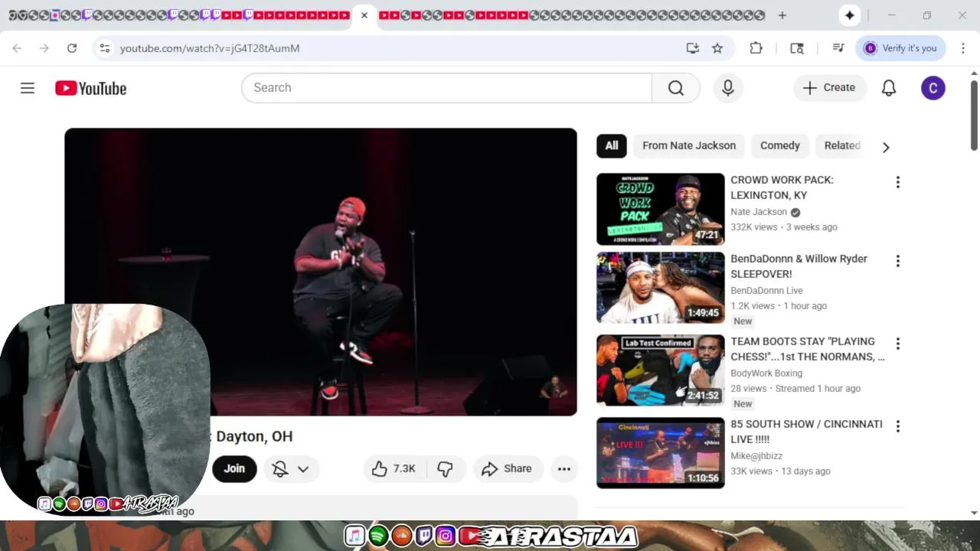Play the Cincinnati LIVE 1:10:56 thumbnail
This screenshot has height=551, width=980.
[x=660, y=453]
